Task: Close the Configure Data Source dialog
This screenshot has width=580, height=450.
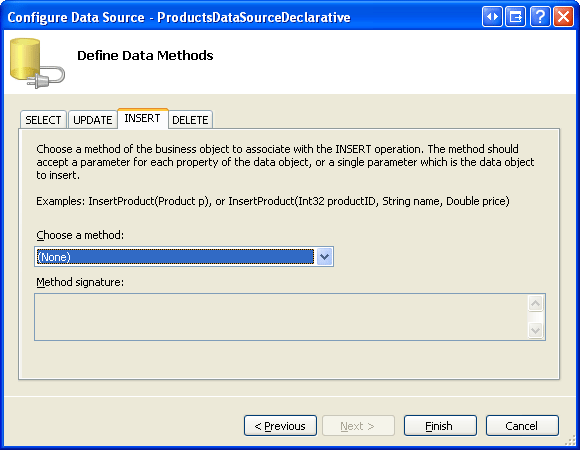Action: [563, 17]
